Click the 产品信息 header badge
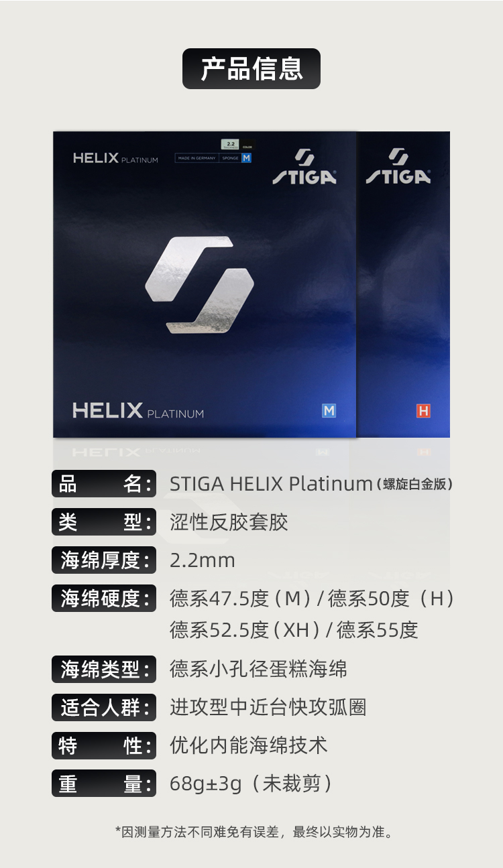This screenshot has height=868, width=503. [251, 68]
